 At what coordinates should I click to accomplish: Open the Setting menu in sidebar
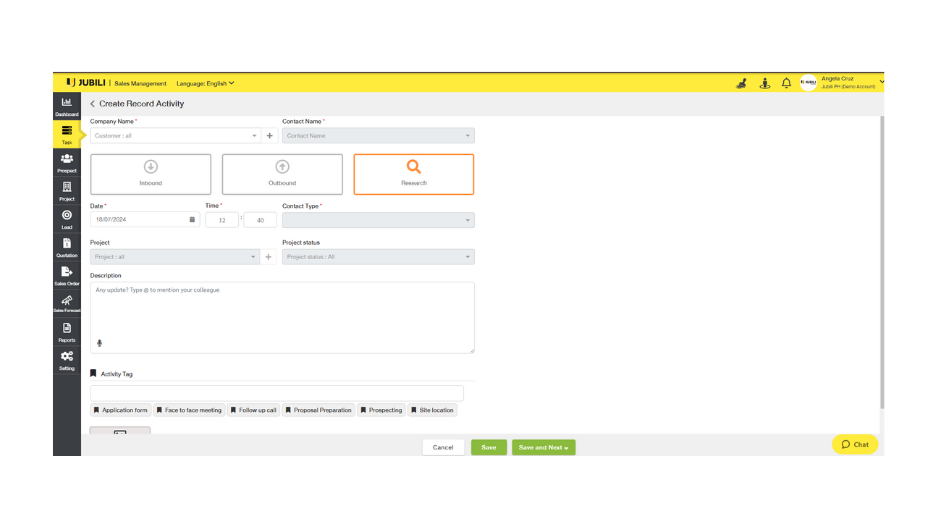click(67, 359)
